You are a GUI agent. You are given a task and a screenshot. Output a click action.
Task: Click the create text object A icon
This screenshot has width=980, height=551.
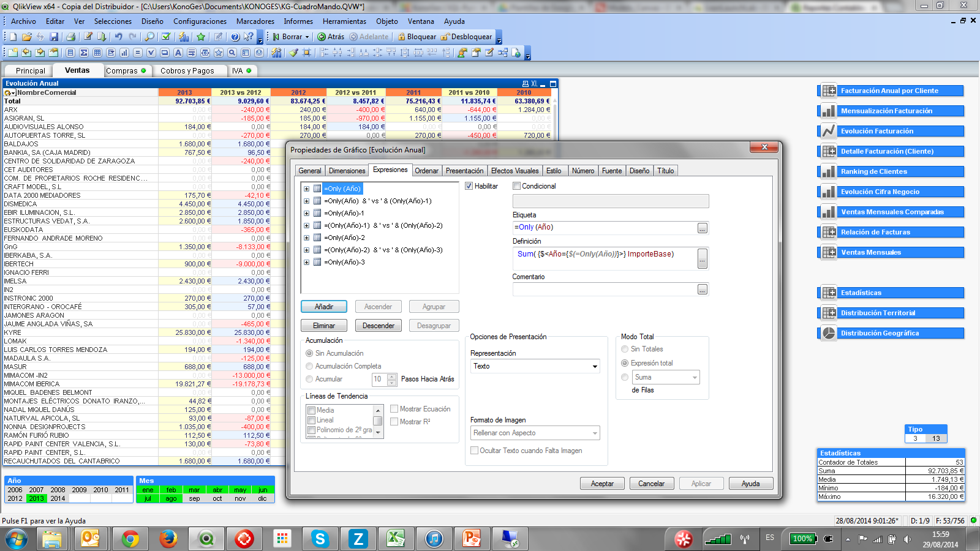[178, 53]
